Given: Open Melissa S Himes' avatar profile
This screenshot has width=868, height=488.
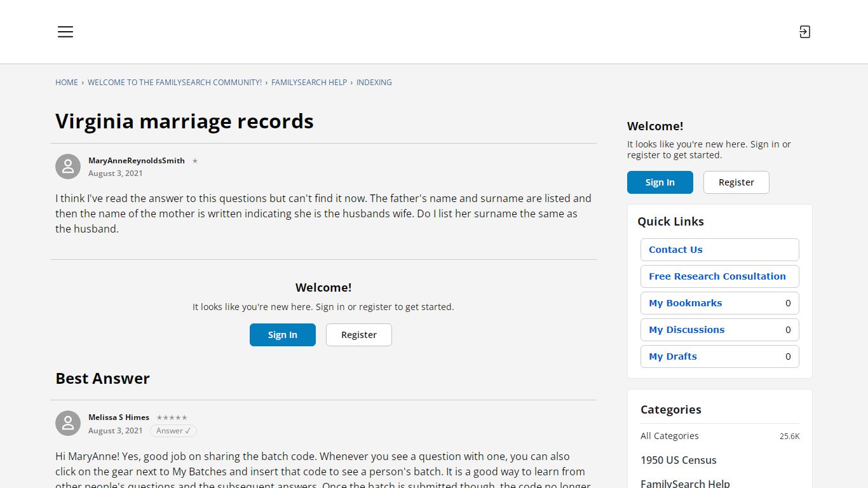Looking at the screenshot, I should [x=68, y=423].
